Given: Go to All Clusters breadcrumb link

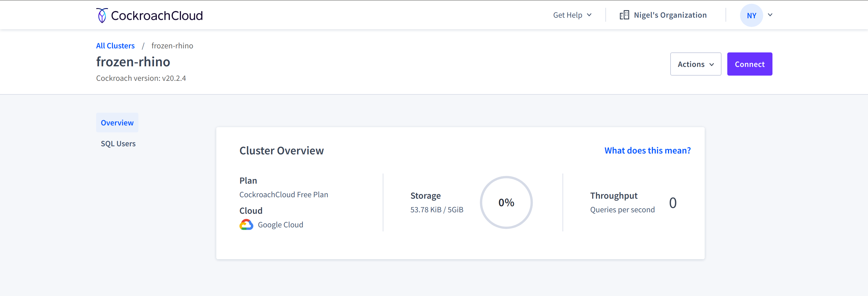Looking at the screenshot, I should [x=115, y=46].
